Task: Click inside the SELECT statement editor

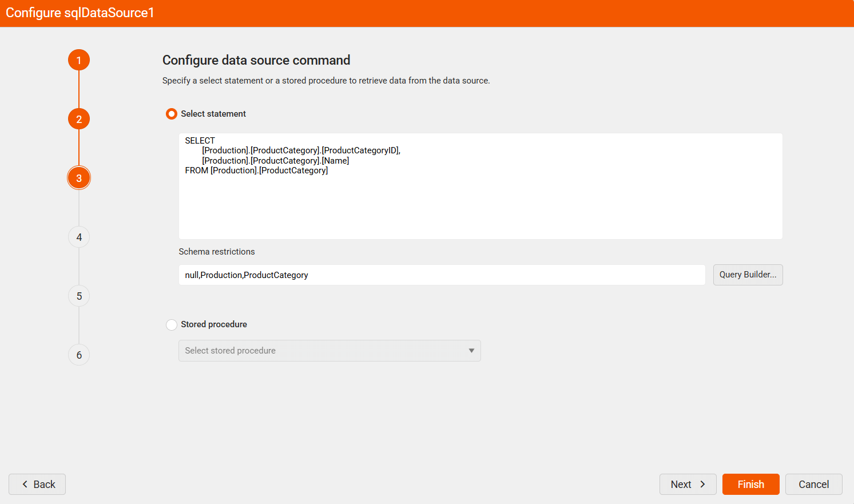Action: (x=480, y=186)
